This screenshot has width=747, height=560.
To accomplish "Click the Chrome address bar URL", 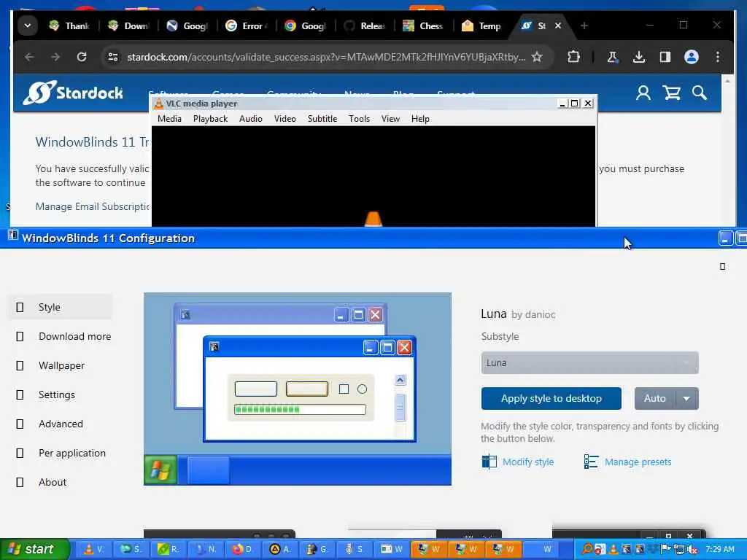I will (326, 57).
